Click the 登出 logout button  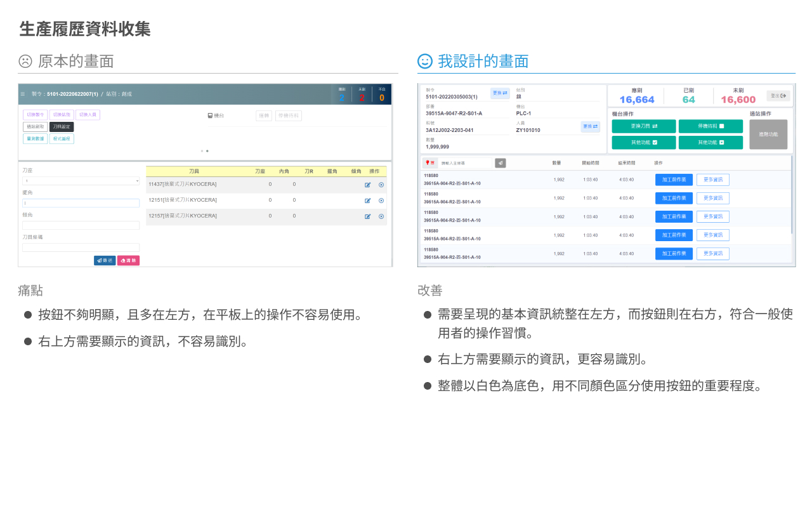778,96
